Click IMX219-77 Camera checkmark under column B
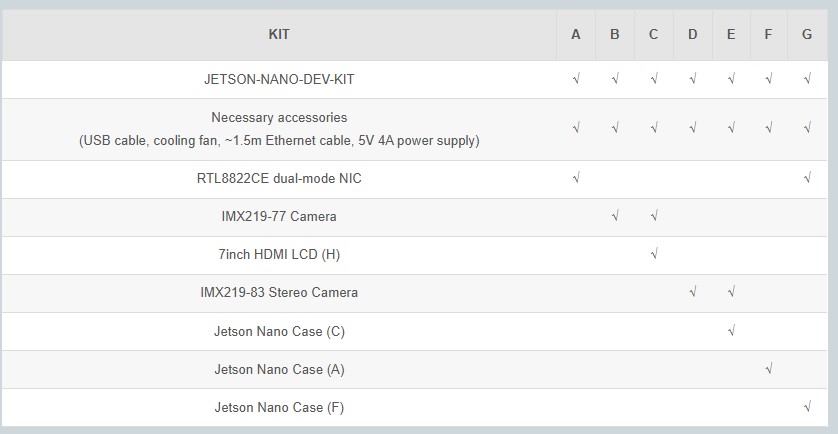Screen dimensions: 838x434 (615, 216)
